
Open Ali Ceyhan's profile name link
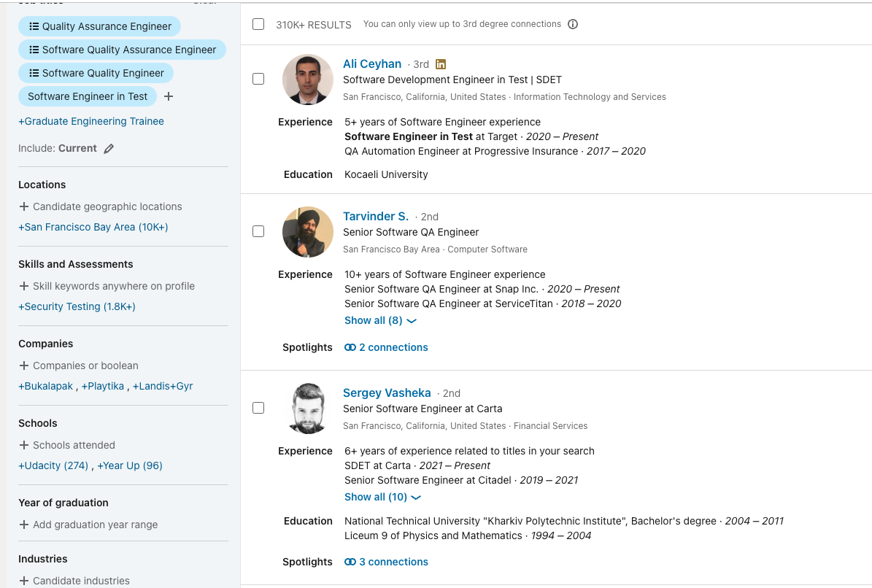click(372, 64)
